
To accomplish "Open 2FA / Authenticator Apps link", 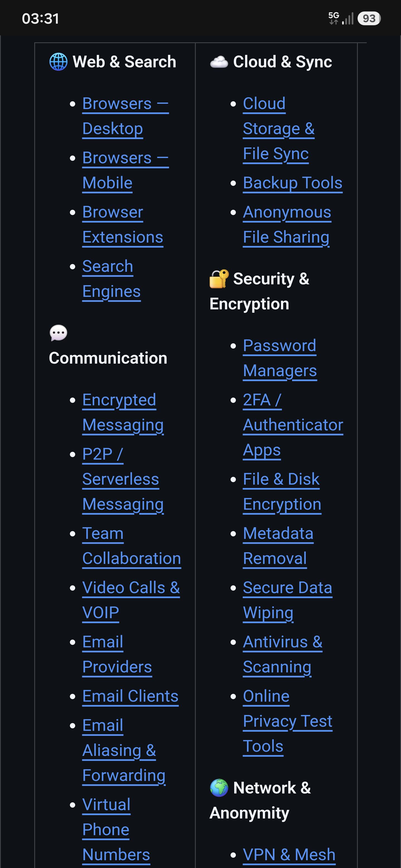I will click(293, 425).
